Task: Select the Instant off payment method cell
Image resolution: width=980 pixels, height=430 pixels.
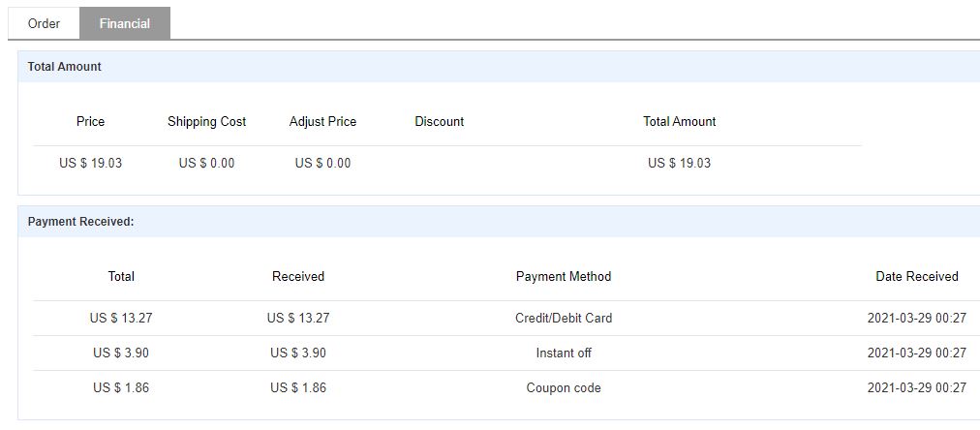Action: coord(564,353)
